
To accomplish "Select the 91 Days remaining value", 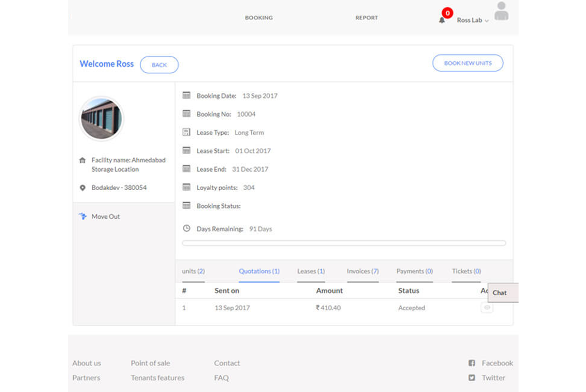I will (260, 229).
